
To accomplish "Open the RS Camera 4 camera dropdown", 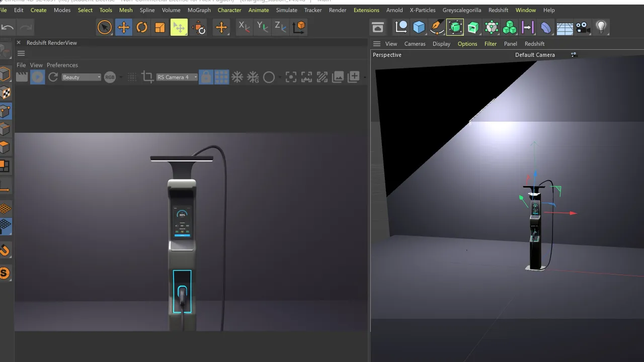I will coord(177,77).
